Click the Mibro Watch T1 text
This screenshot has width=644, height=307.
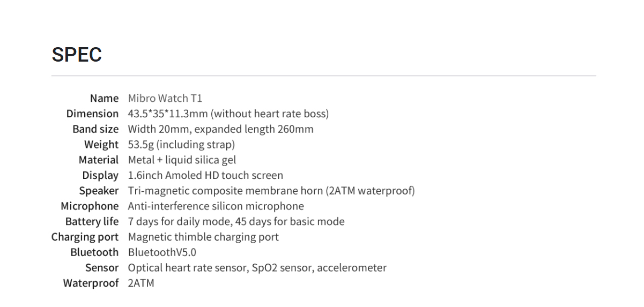click(165, 99)
